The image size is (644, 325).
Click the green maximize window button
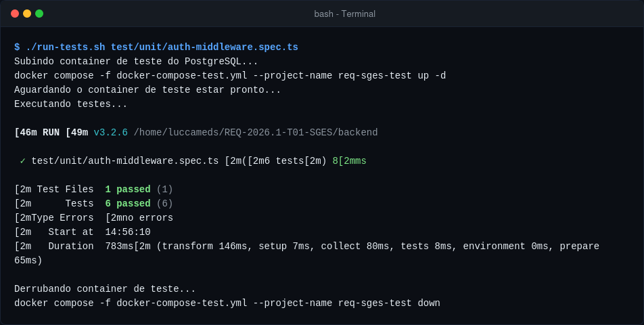click(x=39, y=14)
